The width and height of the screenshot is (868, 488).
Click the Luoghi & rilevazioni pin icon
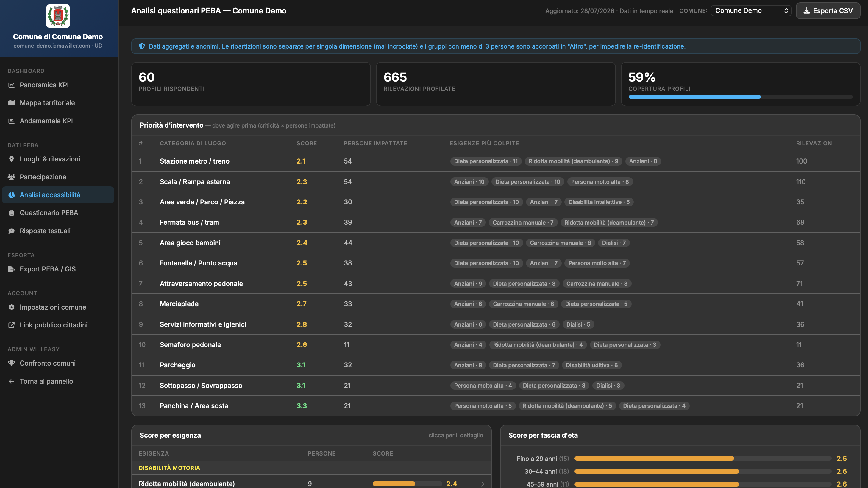coord(11,159)
